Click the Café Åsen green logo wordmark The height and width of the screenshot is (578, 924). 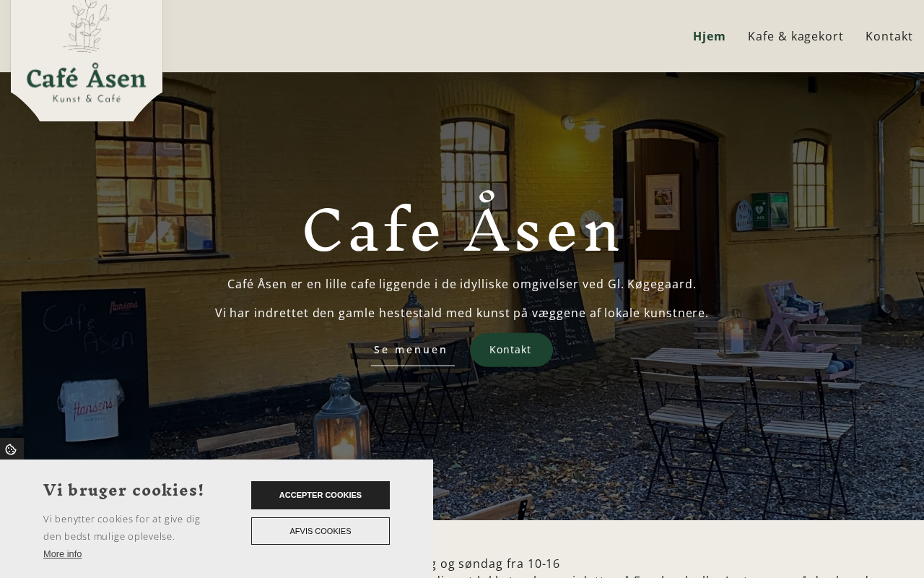point(87,77)
